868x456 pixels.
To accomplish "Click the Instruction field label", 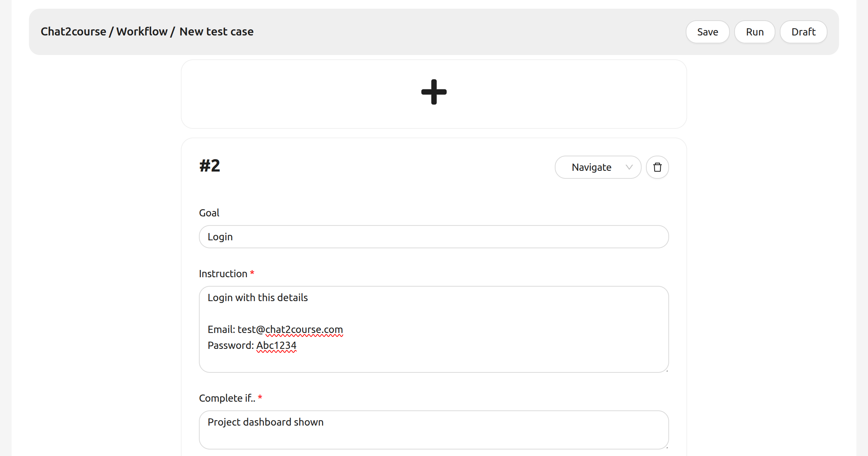I will 223,274.
